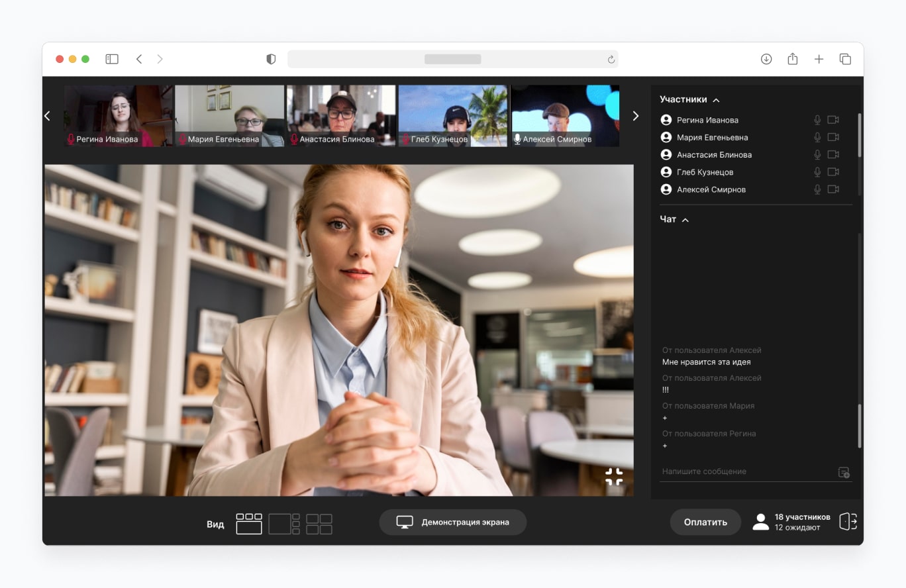Viewport: 906px width, 588px height.
Task: Select Мария Евгеньевна name in participants list
Action: (713, 138)
